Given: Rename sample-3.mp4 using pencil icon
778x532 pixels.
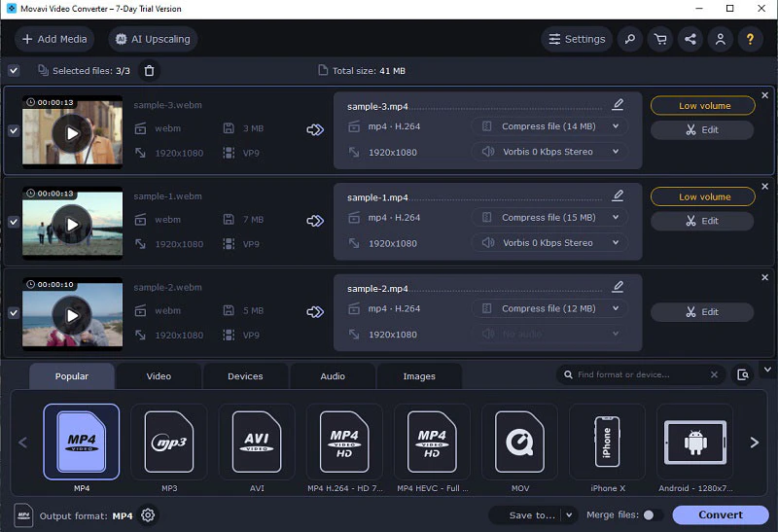Looking at the screenshot, I should point(618,104).
